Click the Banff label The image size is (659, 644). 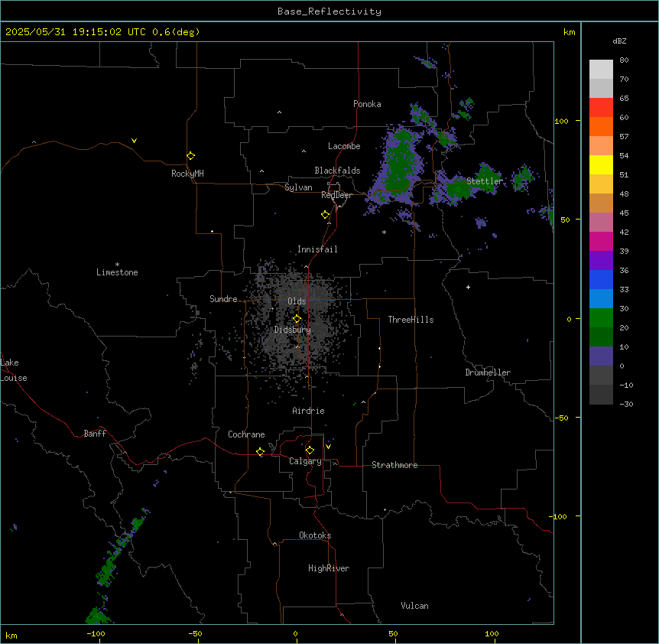point(95,434)
